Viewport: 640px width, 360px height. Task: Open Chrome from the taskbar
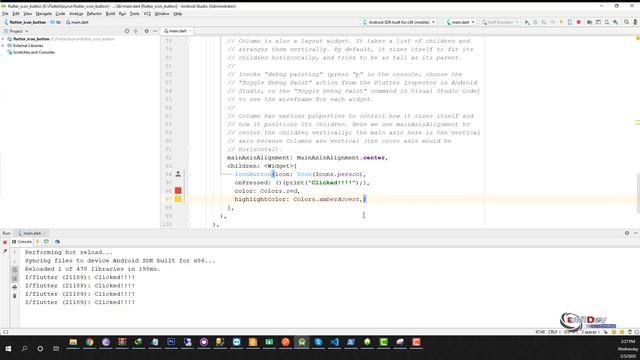point(89,342)
